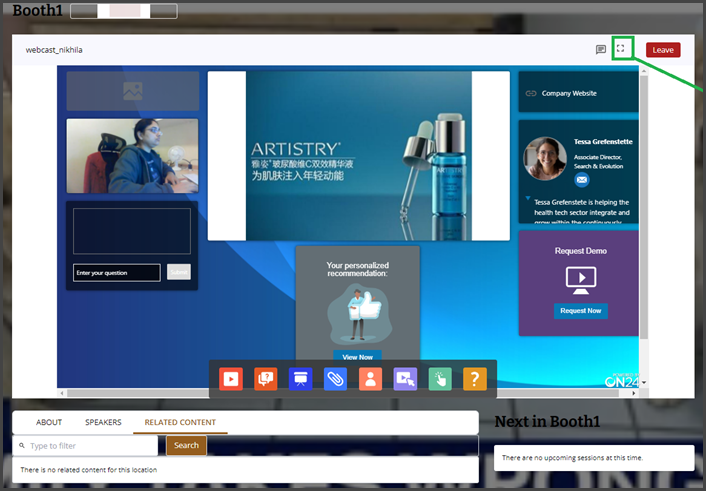Click the Enter your question field
This screenshot has height=491, width=706.
pos(117,273)
